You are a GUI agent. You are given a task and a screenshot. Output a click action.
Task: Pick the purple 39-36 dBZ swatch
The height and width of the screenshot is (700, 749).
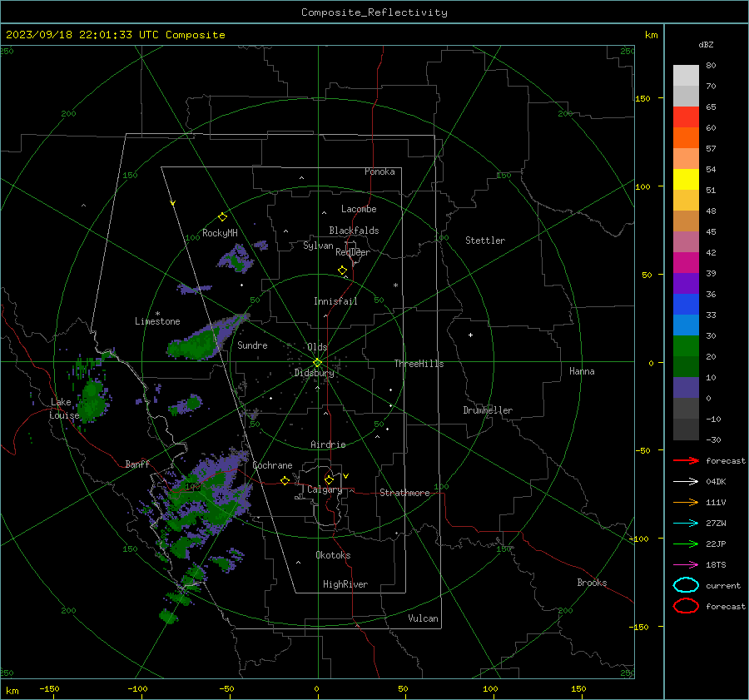[686, 283]
